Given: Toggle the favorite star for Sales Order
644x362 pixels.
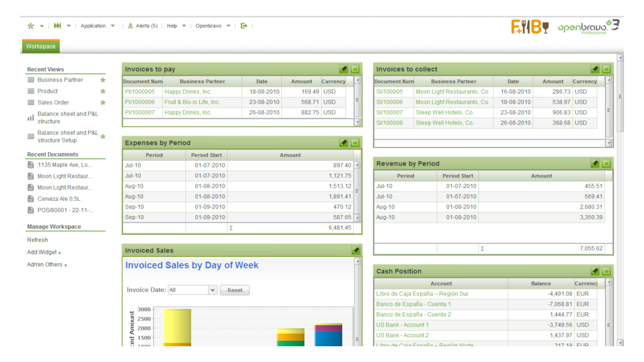Looking at the screenshot, I should (x=103, y=102).
